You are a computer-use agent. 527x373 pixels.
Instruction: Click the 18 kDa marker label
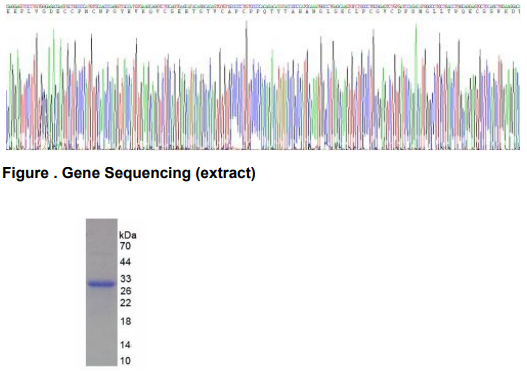tap(125, 321)
